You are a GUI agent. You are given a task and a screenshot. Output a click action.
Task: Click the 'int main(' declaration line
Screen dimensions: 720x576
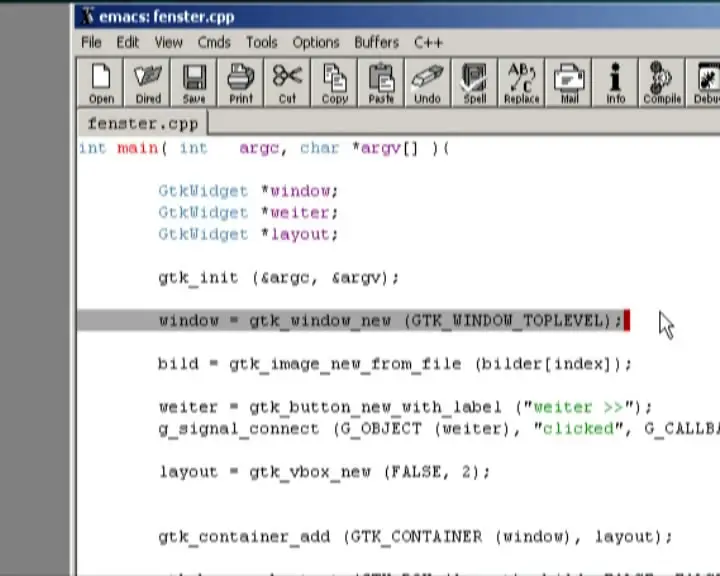click(x=264, y=148)
